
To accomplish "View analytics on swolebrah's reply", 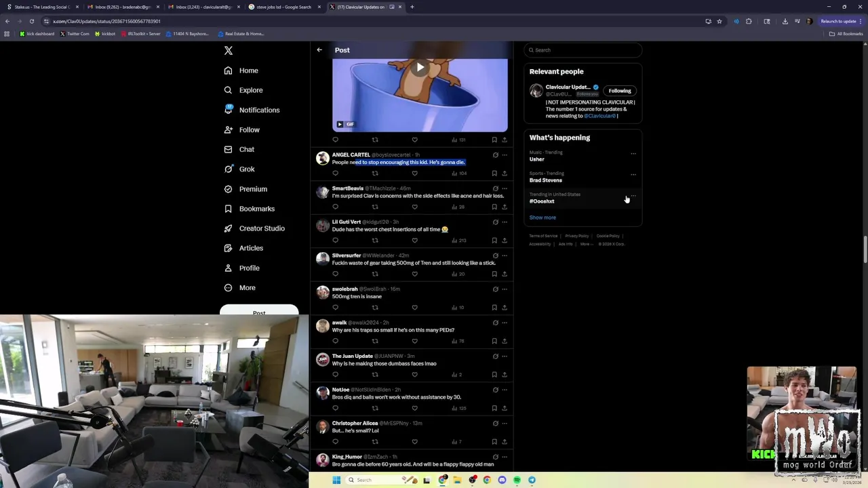I will pyautogui.click(x=458, y=308).
